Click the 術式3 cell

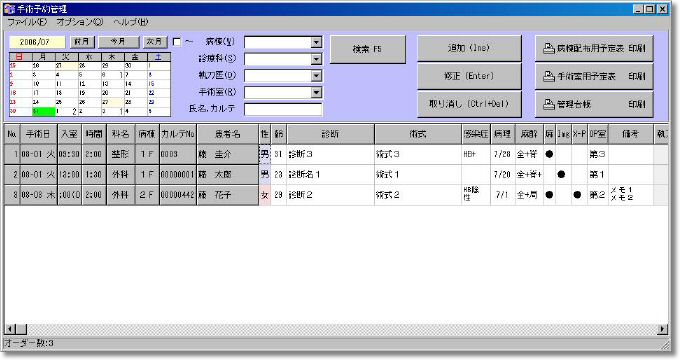(418, 154)
